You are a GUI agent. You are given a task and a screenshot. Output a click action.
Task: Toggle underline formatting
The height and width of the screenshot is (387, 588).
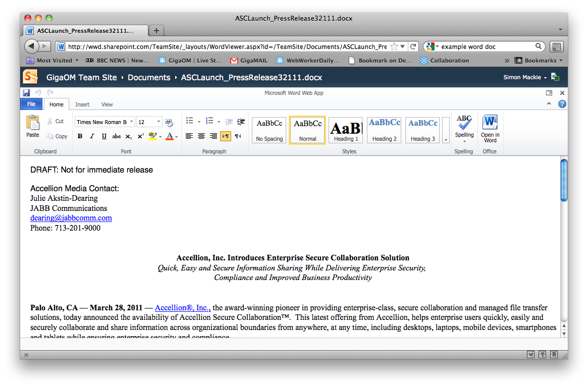[x=104, y=136]
